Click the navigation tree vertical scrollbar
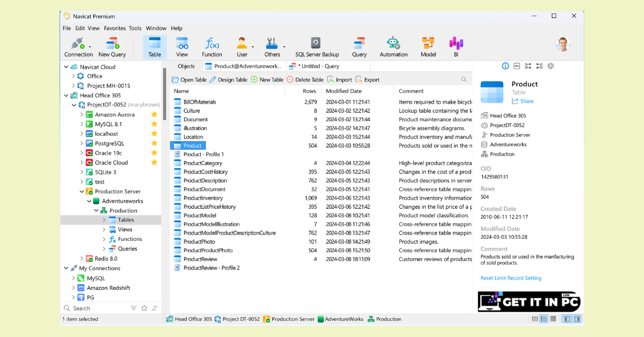Screen dimensions: 644x337 165,94
